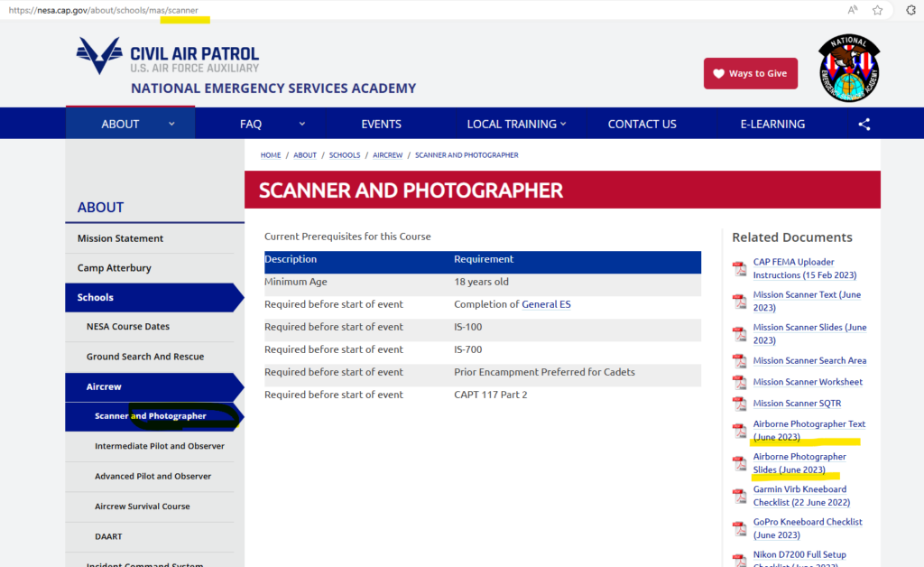
Task: Click the read aloud icon in address bar
Action: (x=852, y=10)
